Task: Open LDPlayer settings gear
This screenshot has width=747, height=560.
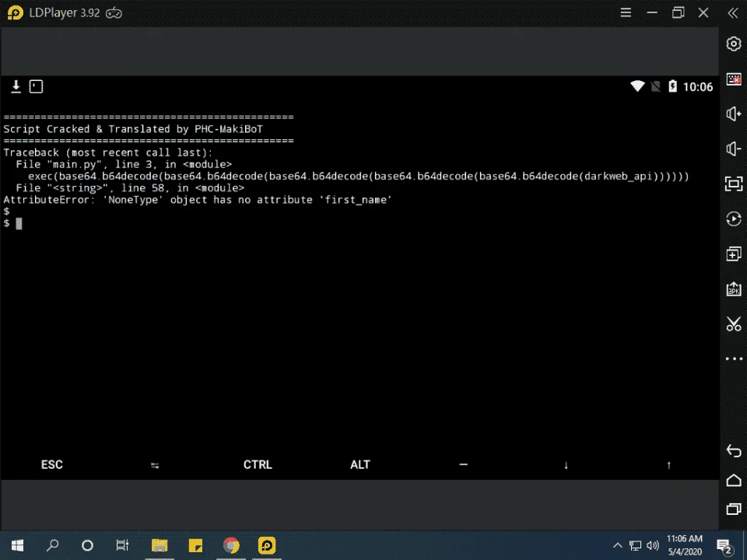Action: pos(734,44)
